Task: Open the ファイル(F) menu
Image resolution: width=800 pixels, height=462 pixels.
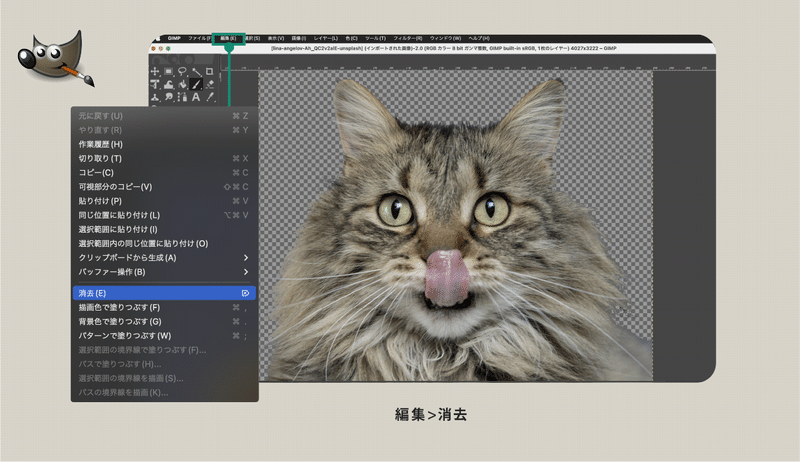Action: coord(199,38)
